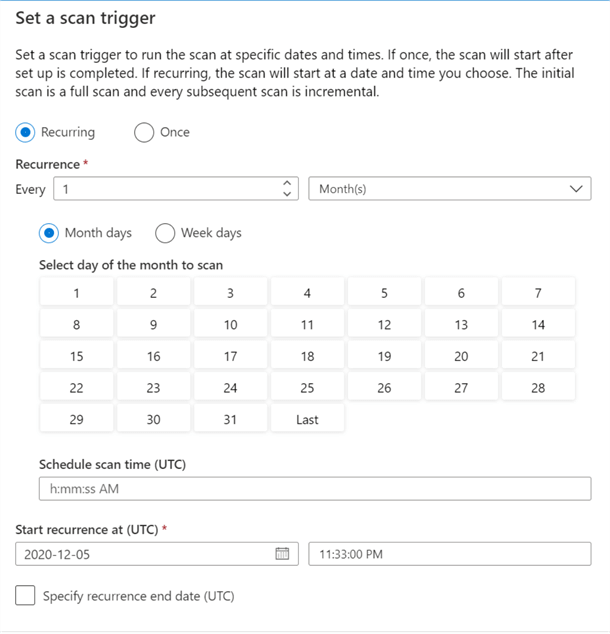
Task: Click the 11:33:00 PM start time field
Action: coord(449,554)
